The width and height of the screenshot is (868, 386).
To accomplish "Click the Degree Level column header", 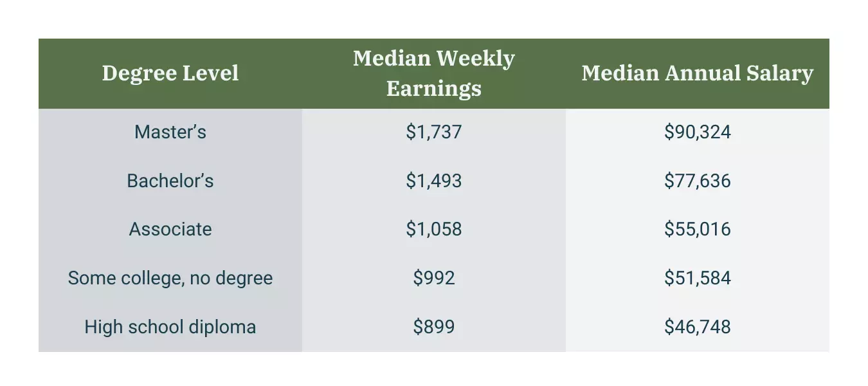I will coord(170,73).
